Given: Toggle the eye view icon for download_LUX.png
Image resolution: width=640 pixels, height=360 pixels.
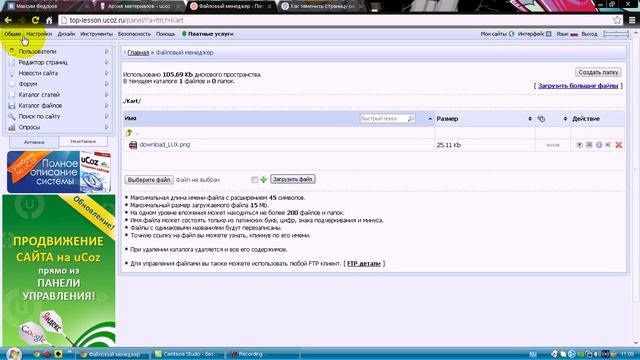Looking at the screenshot, I should point(579,145).
